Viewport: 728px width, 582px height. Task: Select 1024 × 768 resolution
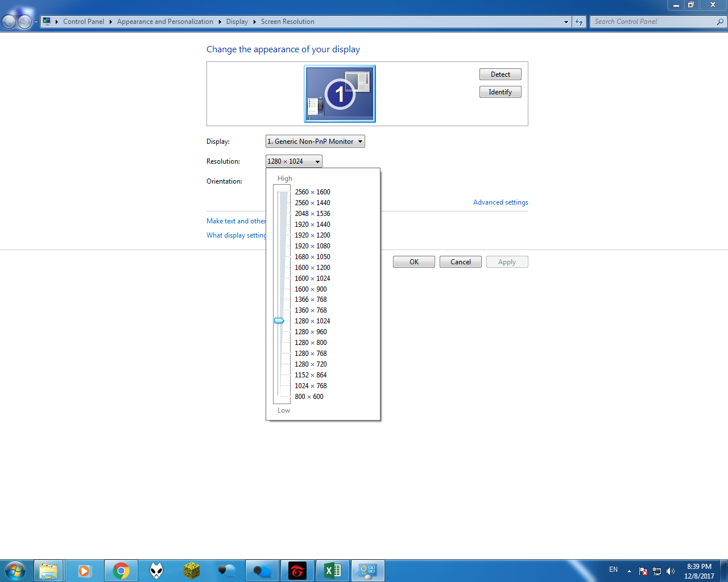(x=311, y=386)
